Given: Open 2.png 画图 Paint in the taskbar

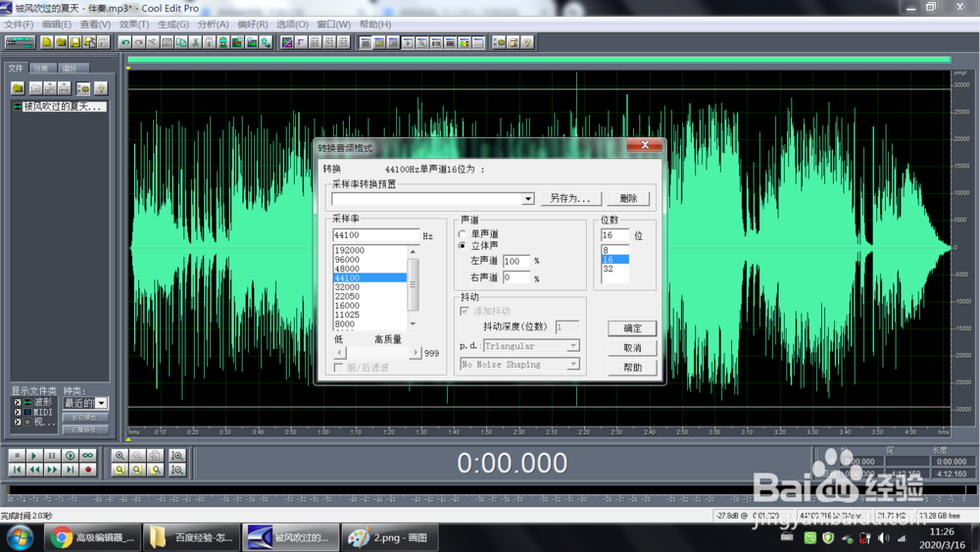Looking at the screenshot, I should tap(389, 537).
